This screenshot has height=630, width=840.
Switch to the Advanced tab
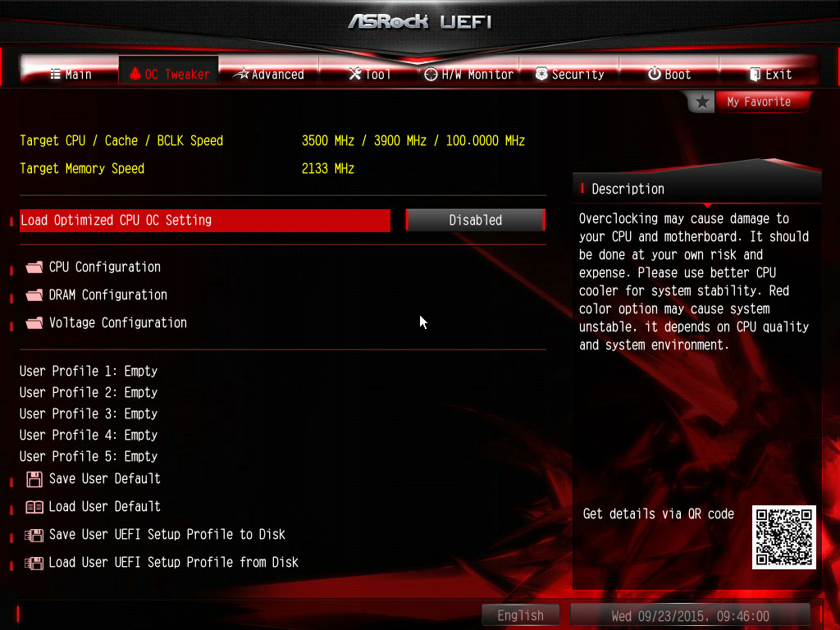(269, 74)
